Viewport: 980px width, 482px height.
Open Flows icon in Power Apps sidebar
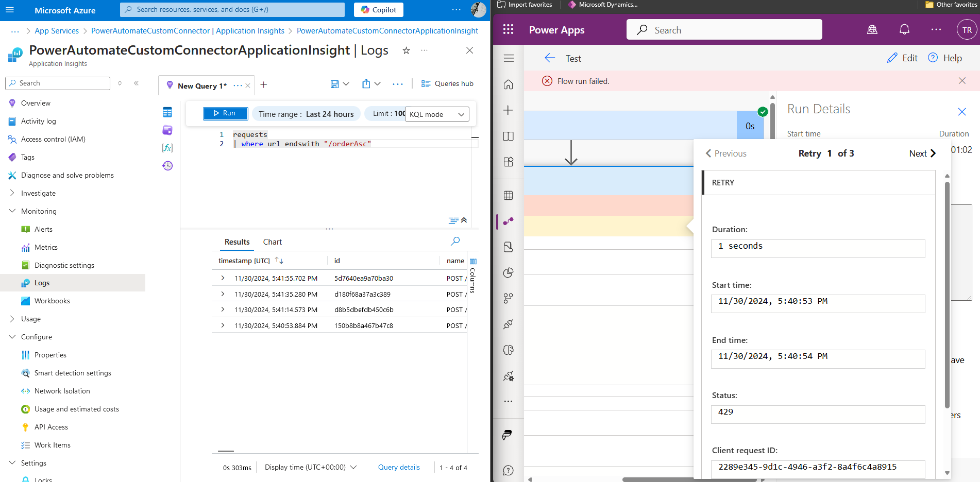tap(509, 221)
